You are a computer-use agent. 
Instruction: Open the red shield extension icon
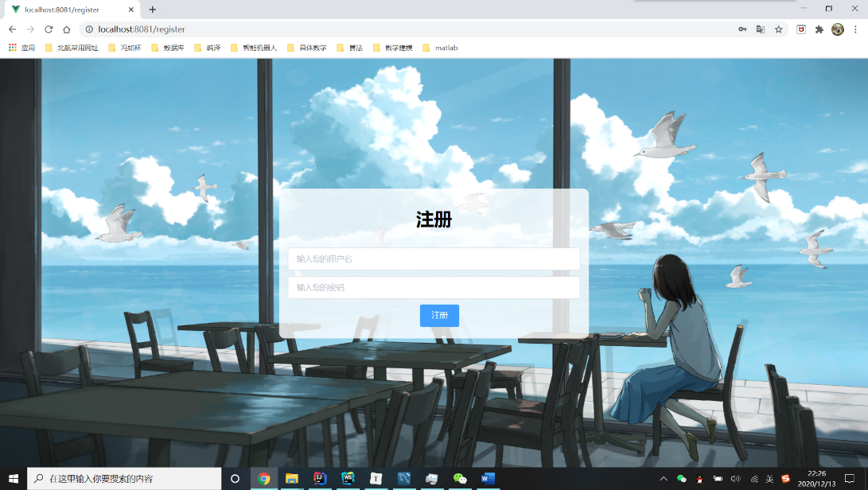point(801,29)
